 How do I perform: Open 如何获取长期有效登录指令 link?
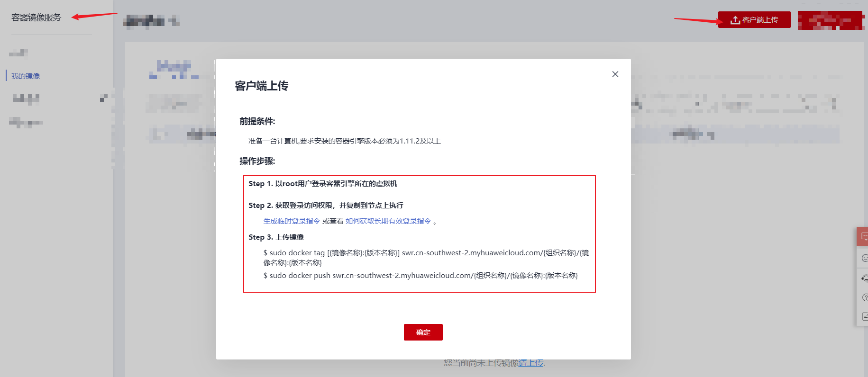388,221
